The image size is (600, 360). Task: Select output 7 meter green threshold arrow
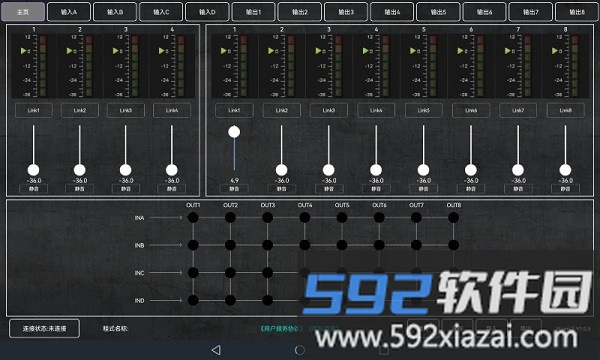click(x=508, y=50)
